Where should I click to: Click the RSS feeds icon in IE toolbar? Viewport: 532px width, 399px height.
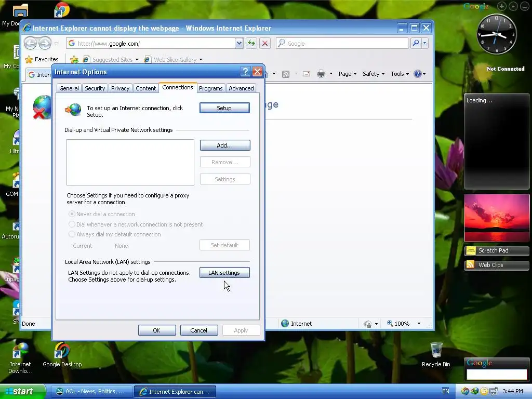coord(286,74)
